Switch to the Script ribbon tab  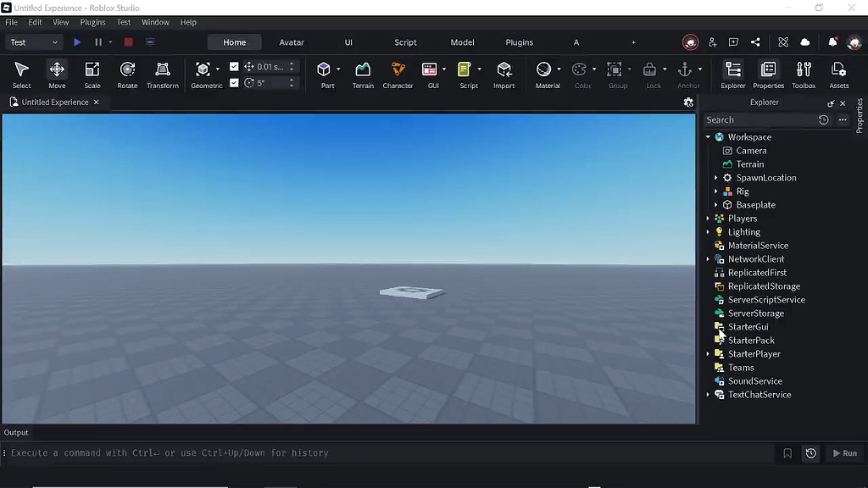[x=405, y=42]
